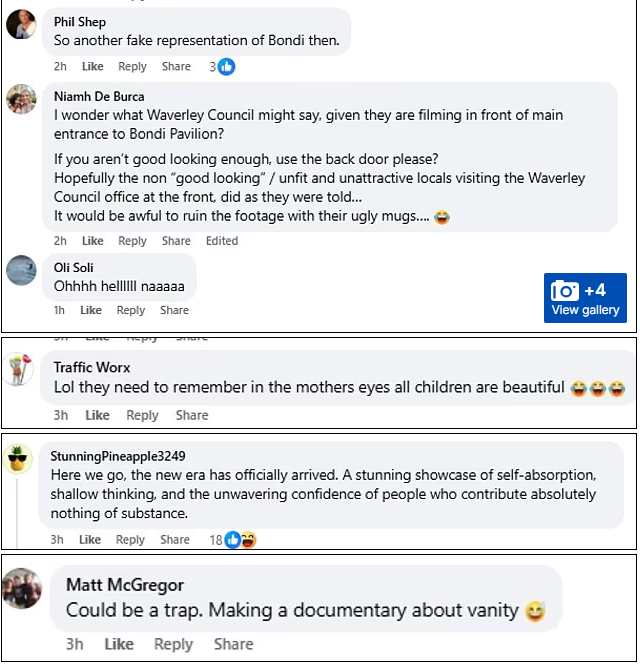
Task: Reply to Niamh De Burca's comment
Action: coord(132,241)
